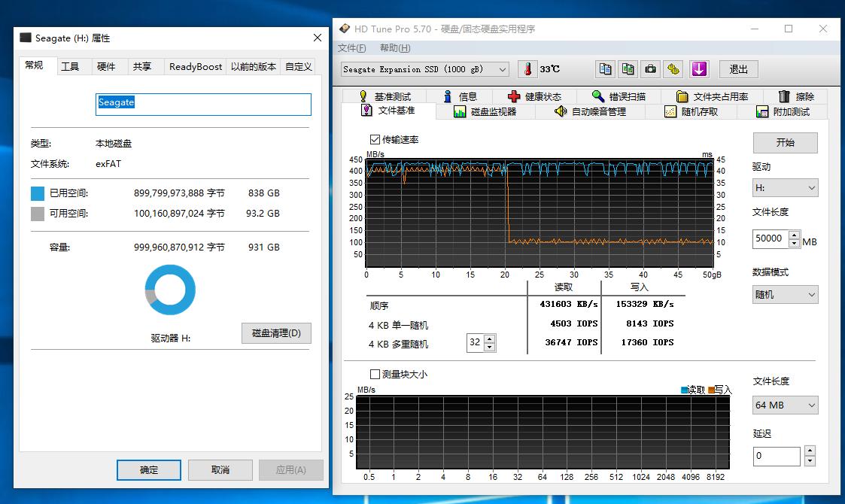Capture a screenshot with the camera icon

pos(650,68)
